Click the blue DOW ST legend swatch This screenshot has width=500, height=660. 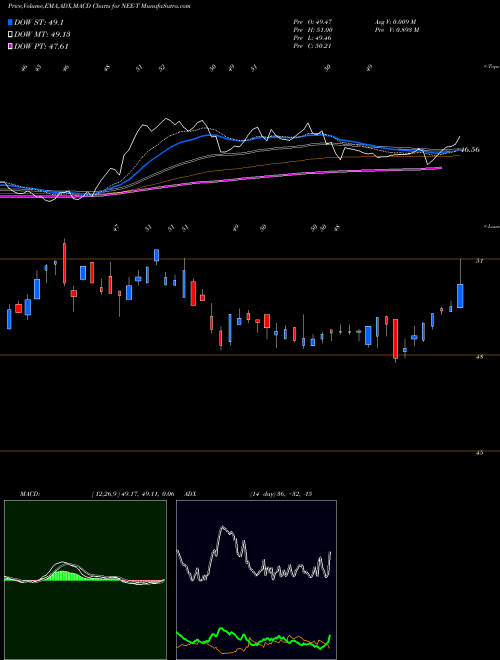tap(11, 22)
